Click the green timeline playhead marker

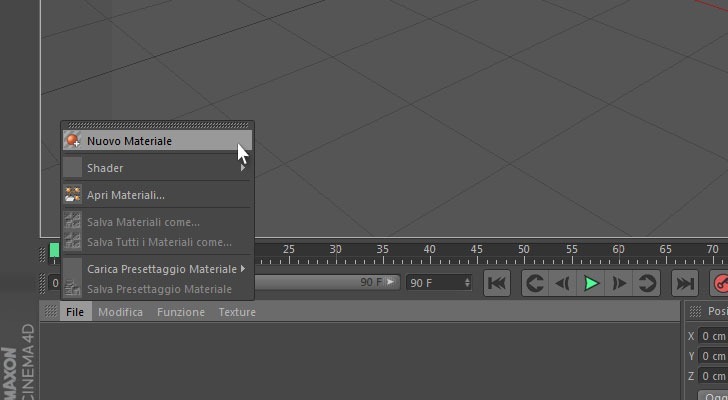pos(54,250)
